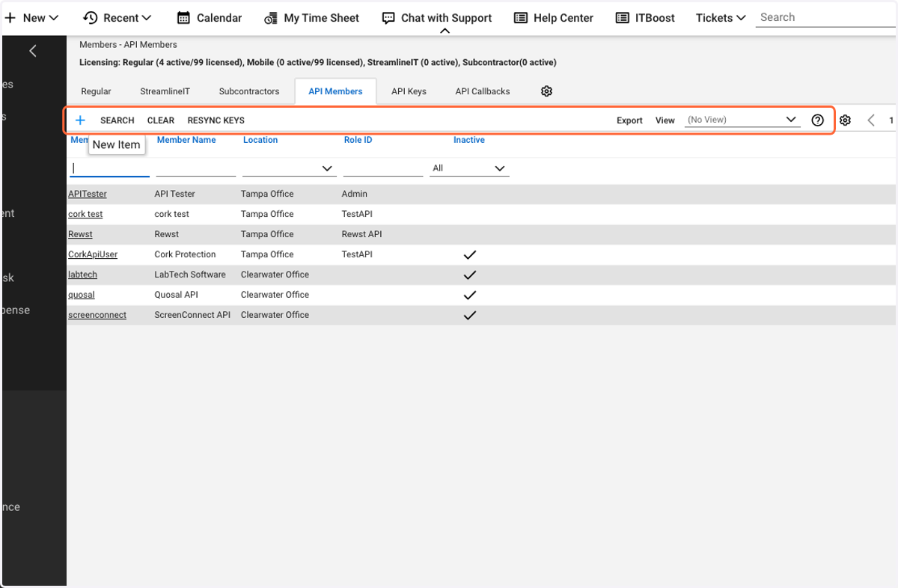Open the help question mark icon
Image resolution: width=898 pixels, height=588 pixels.
click(818, 120)
